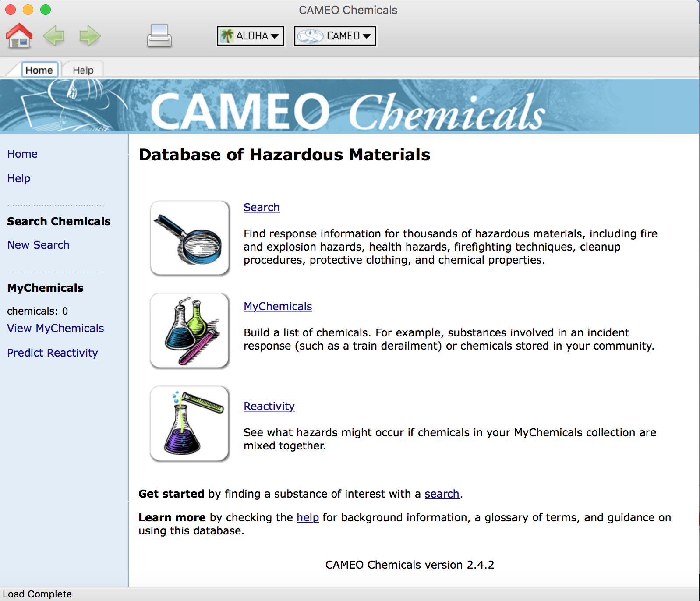Click New Search in the sidebar
This screenshot has width=700, height=601.
(38, 245)
